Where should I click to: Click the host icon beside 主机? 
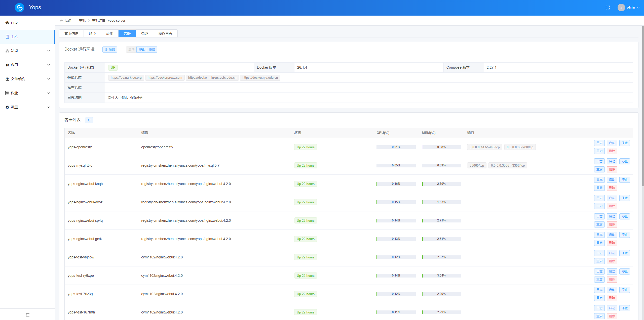coord(7,37)
